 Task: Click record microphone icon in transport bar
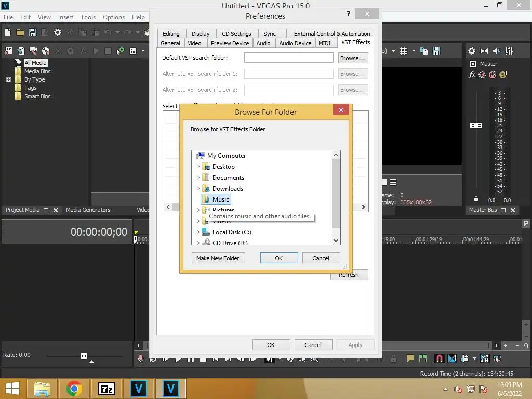point(140,358)
